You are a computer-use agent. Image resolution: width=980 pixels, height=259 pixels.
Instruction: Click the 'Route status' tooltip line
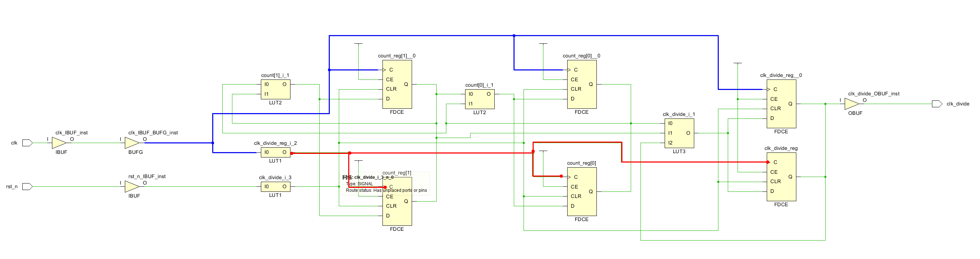(x=386, y=190)
